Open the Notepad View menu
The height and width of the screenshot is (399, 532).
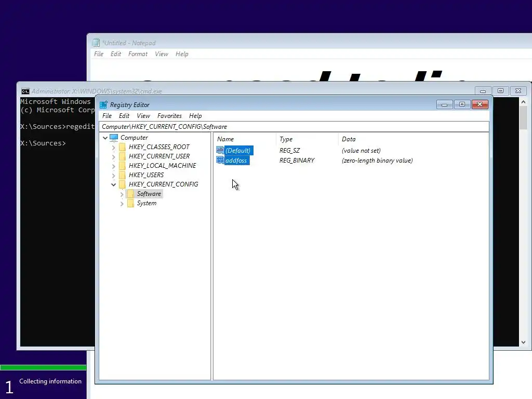coord(162,54)
